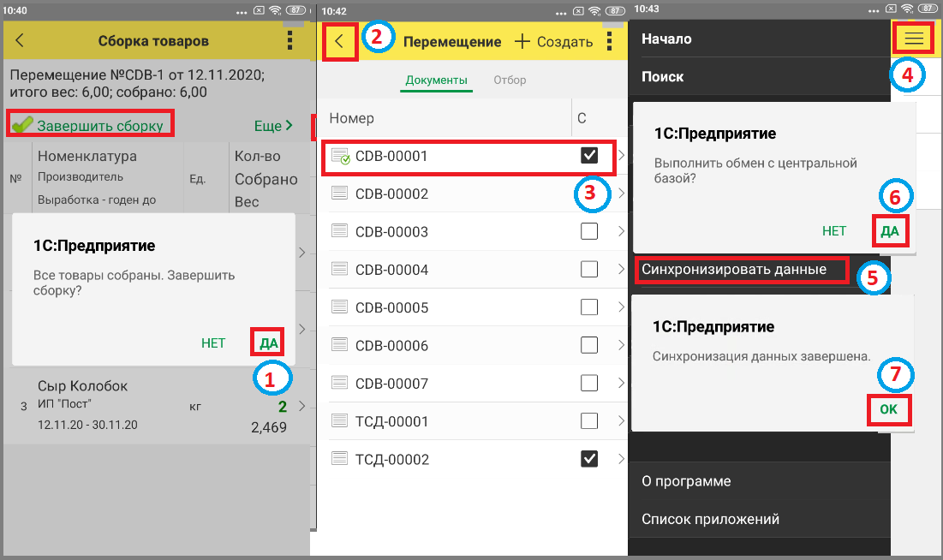The height and width of the screenshot is (560, 943).
Task: Toggle checkbox for CDB-00007
Action: click(589, 383)
